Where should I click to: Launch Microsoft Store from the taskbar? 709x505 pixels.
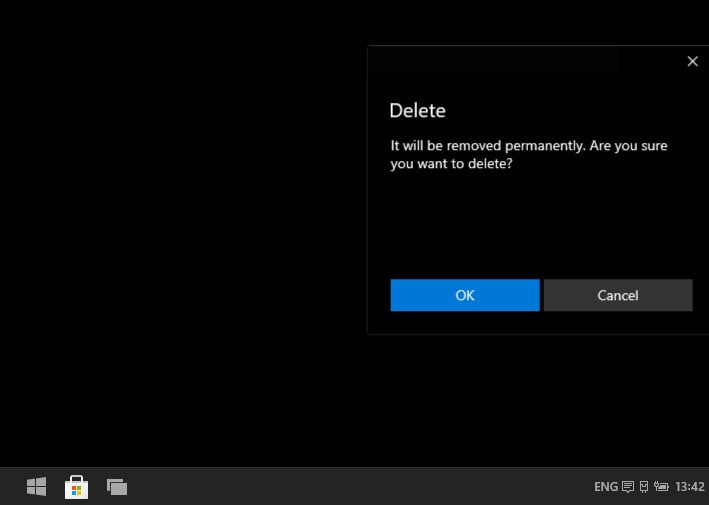76,487
